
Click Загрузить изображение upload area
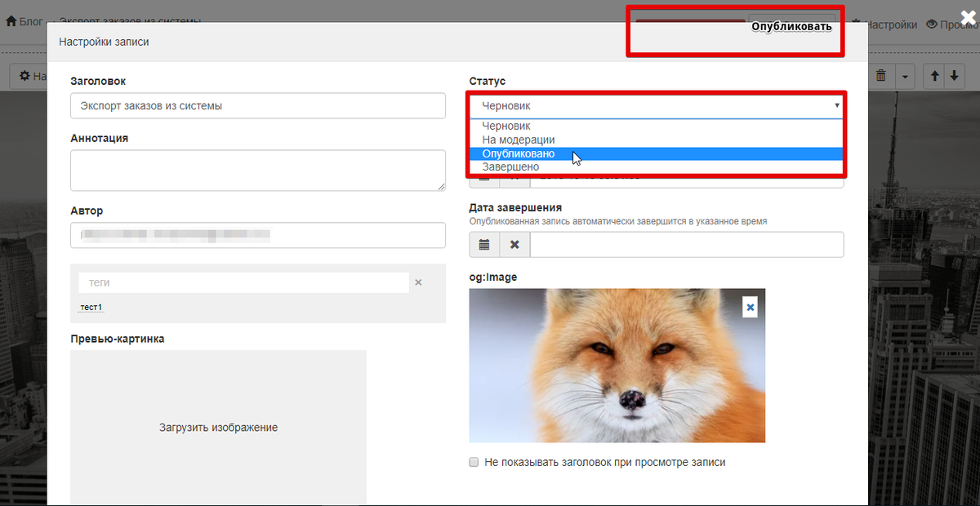[218, 428]
